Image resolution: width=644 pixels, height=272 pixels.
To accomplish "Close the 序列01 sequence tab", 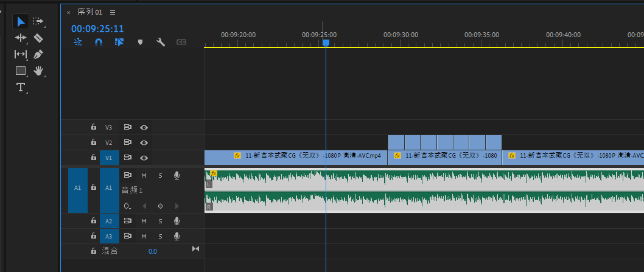I will coord(68,12).
